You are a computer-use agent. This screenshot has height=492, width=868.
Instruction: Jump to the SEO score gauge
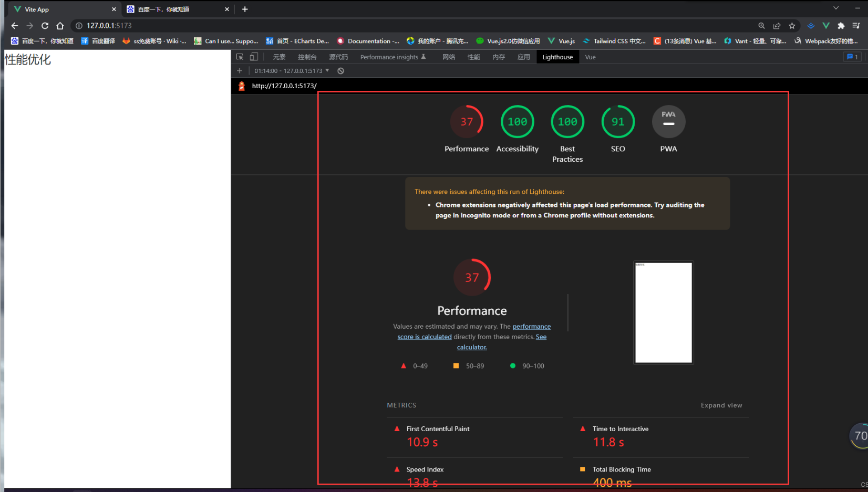pyautogui.click(x=618, y=122)
